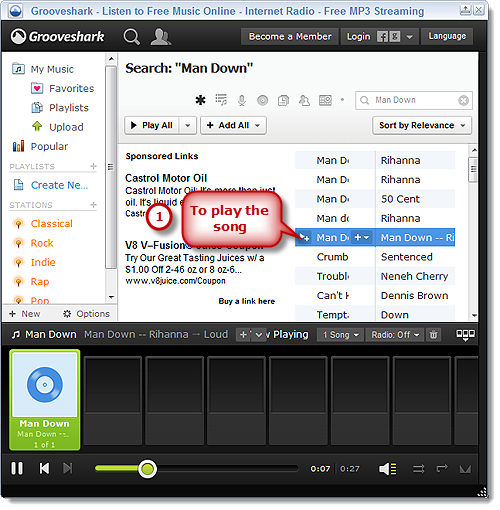Filter the results by users icon
Image resolution: width=500 pixels, height=510 pixels.
tap(304, 100)
